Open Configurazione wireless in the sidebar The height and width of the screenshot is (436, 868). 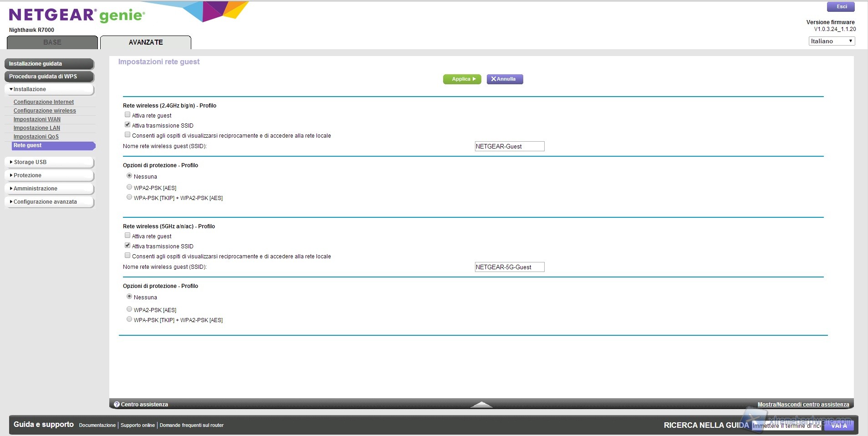pyautogui.click(x=45, y=111)
